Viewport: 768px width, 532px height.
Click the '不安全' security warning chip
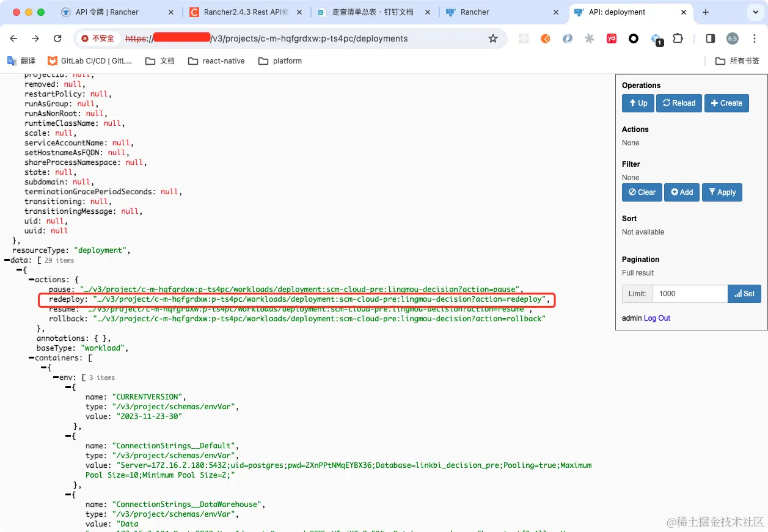[x=98, y=38]
